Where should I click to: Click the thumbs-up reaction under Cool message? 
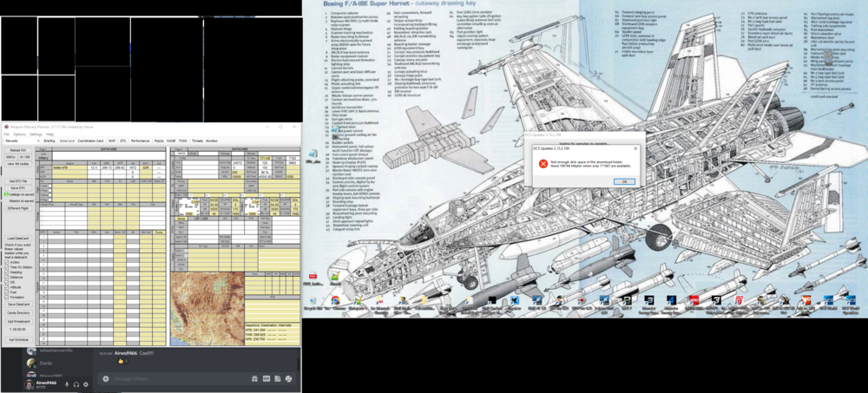tap(122, 362)
